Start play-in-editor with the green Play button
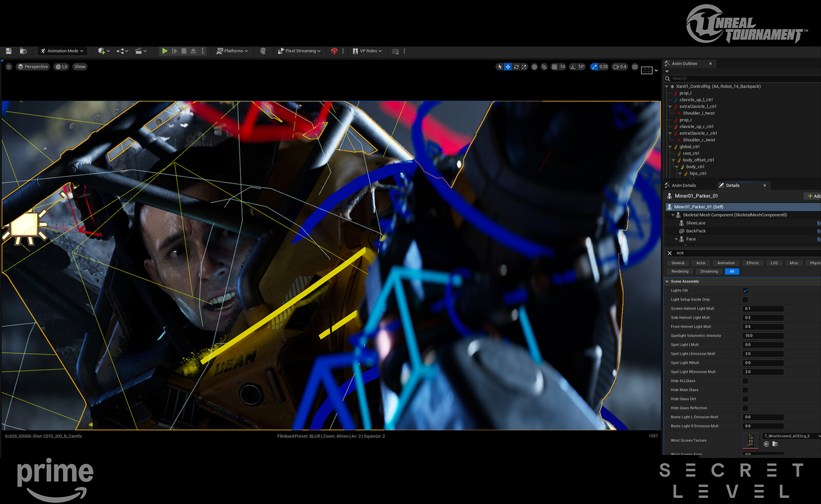Image resolution: width=821 pixels, height=504 pixels. [165, 51]
